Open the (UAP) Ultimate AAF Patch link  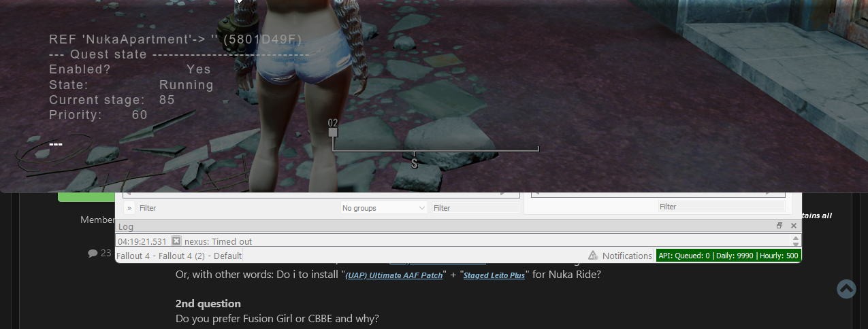point(394,276)
